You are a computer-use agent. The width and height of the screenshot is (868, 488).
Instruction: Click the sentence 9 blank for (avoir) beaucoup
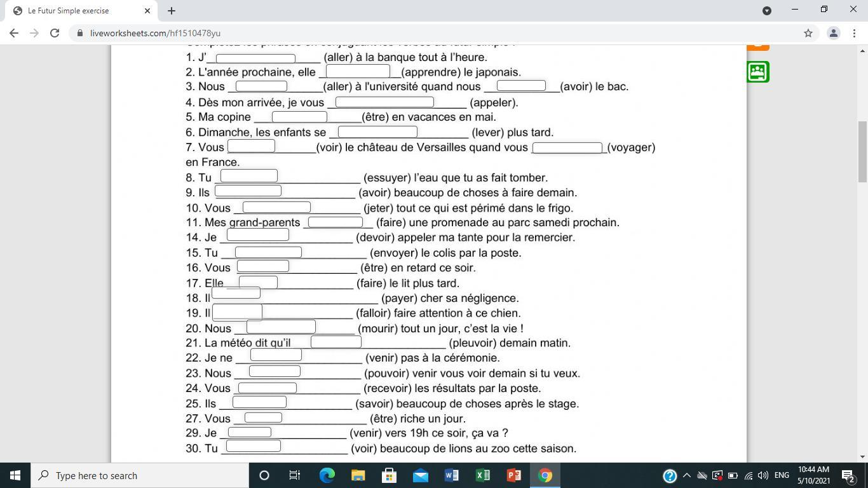tap(248, 191)
